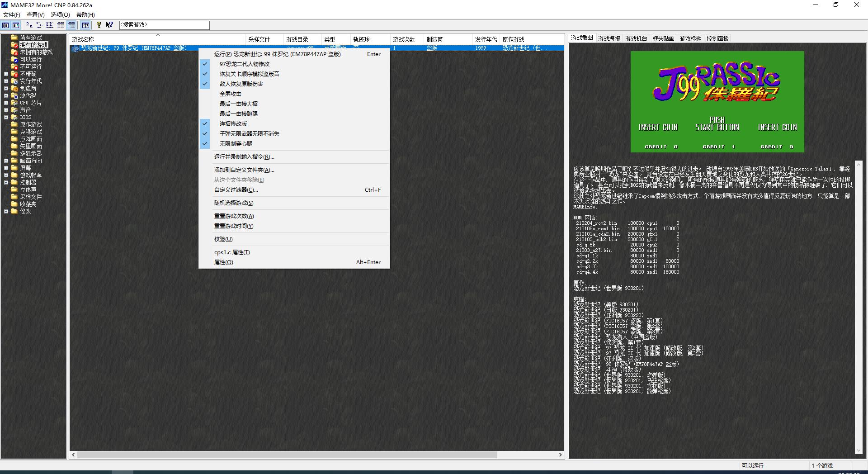Screen dimensions: 868x474
Task: Click the 搜索游戏 search box
Action: 164,25
